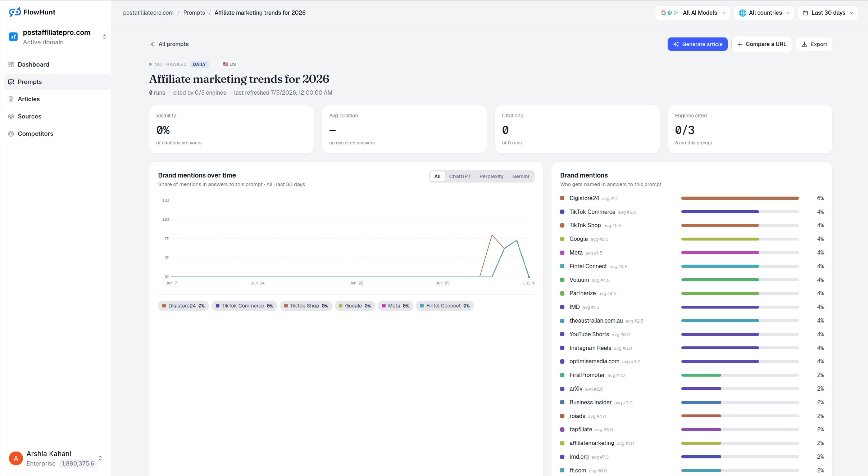Click the Arshia Kahani avatar circle
Viewport: 868px width, 476px height.
[16, 458]
